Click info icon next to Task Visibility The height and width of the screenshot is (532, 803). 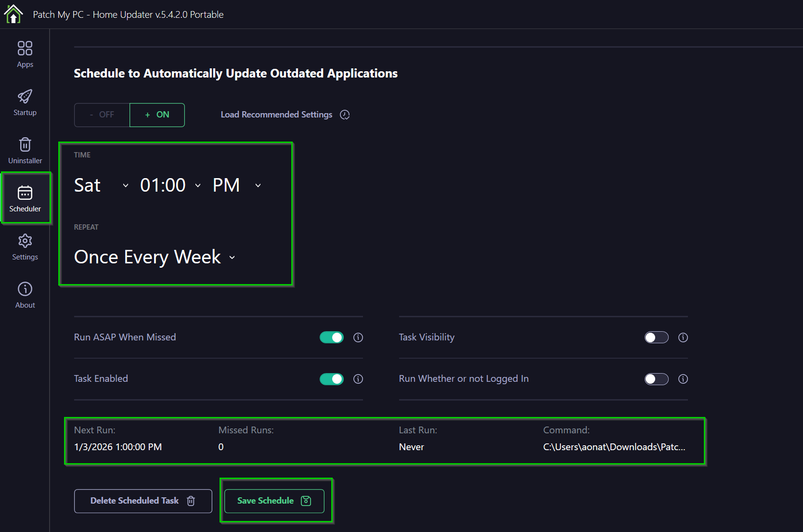click(683, 337)
